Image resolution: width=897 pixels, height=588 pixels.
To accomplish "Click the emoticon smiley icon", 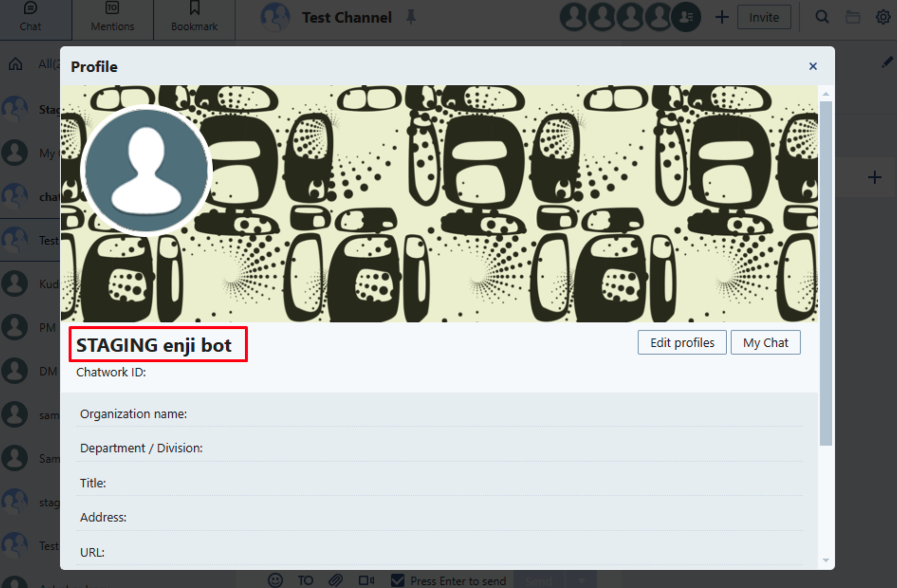I will (275, 580).
